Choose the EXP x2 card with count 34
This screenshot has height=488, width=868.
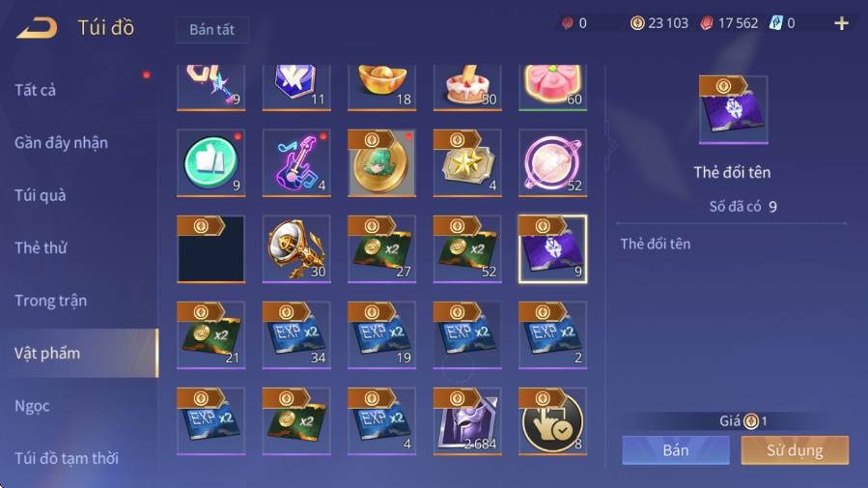(x=296, y=335)
